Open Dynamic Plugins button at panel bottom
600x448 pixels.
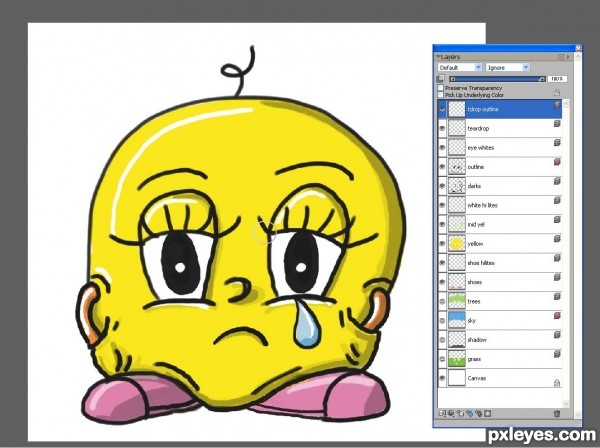coord(451,414)
